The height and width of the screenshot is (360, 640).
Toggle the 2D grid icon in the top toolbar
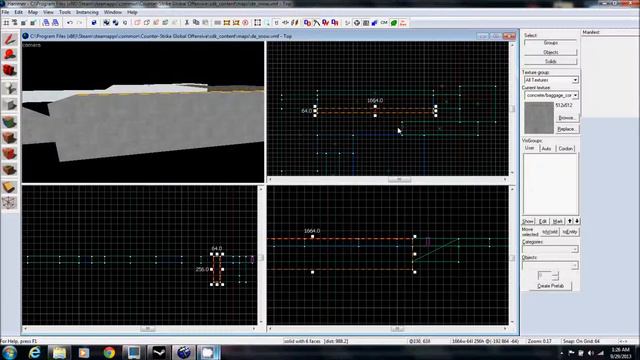6,23
